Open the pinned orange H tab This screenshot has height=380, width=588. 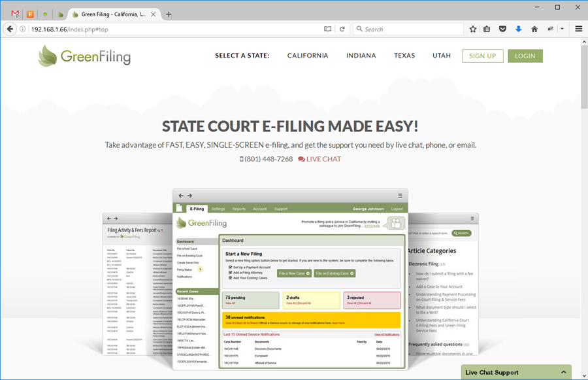click(30, 14)
